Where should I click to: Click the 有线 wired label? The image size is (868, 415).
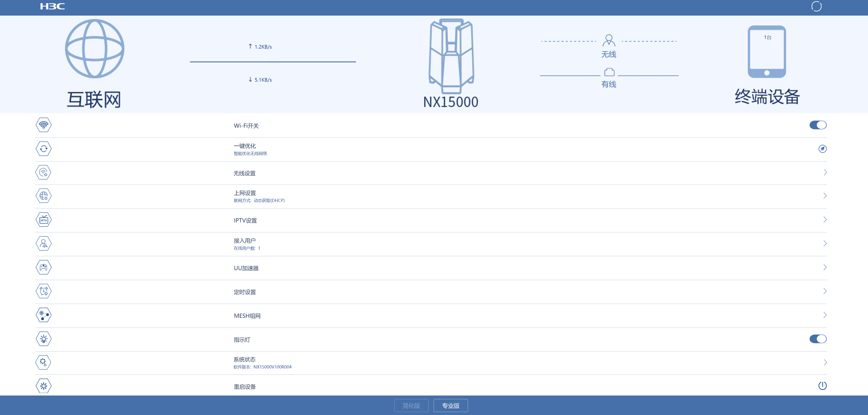click(x=608, y=84)
